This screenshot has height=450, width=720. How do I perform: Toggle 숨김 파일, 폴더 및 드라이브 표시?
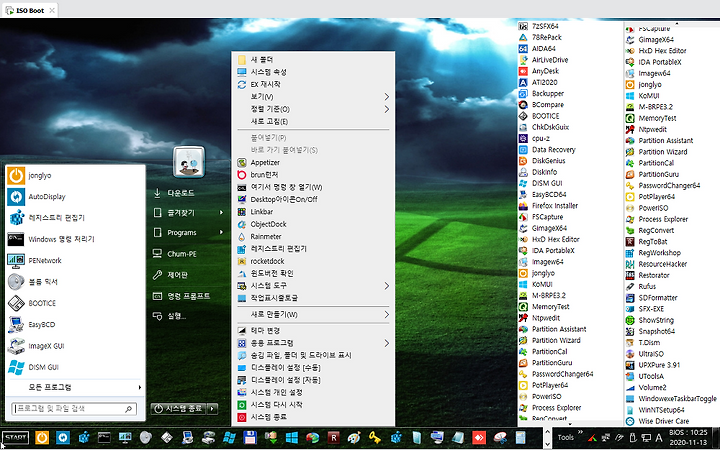313,355
